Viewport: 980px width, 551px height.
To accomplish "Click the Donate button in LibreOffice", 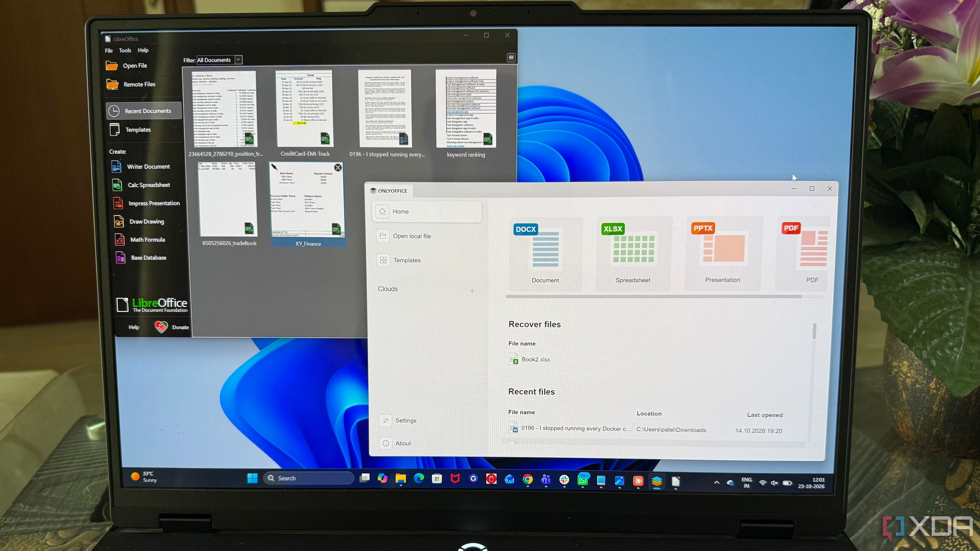I will (172, 327).
